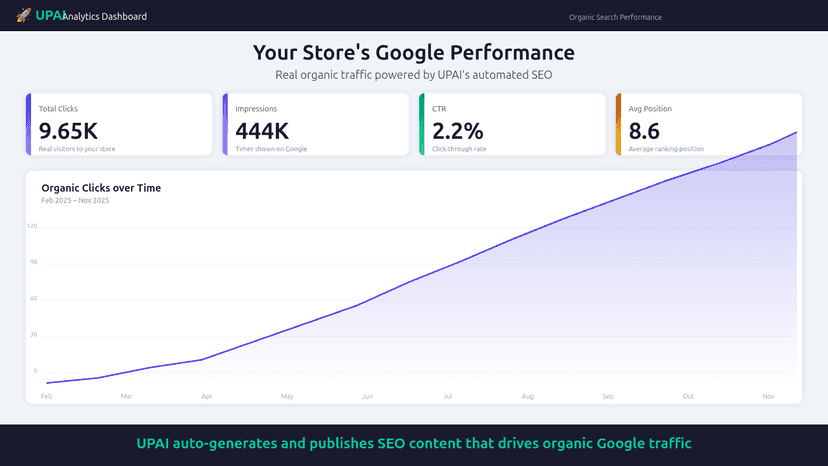The image size is (828, 466).
Task: Click the Sep x-axis label
Action: point(608,396)
